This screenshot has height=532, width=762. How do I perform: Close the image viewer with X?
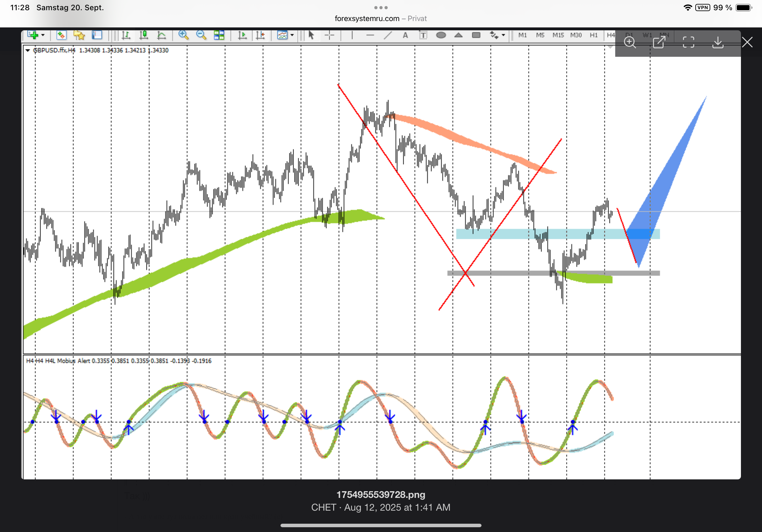(x=747, y=42)
